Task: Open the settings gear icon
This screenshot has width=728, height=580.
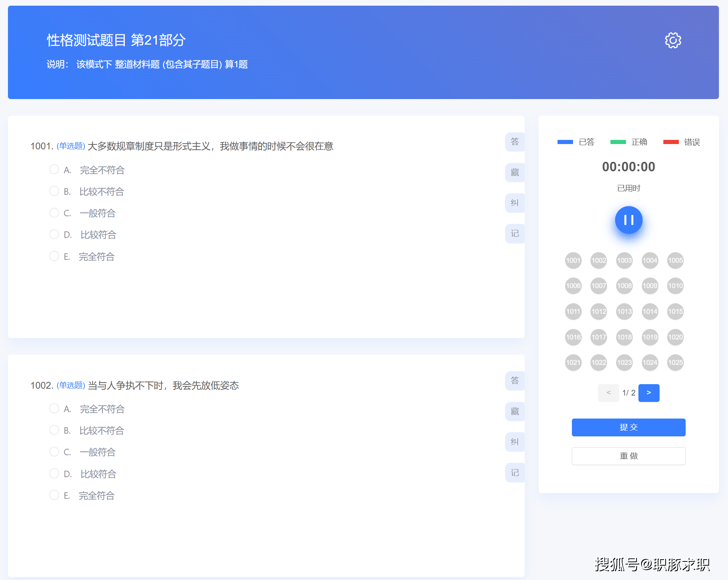Action: coord(673,40)
